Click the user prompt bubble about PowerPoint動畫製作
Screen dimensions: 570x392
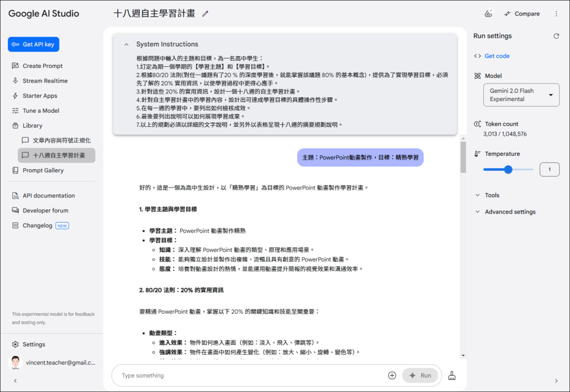click(x=360, y=157)
